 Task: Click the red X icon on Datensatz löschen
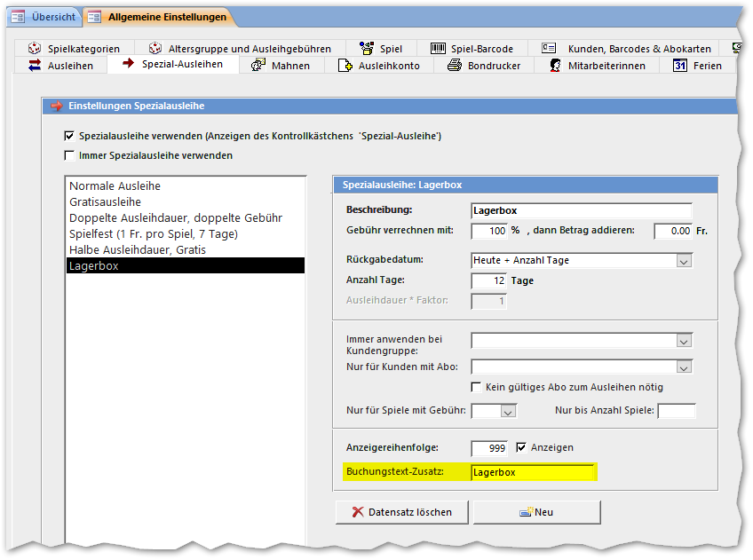358,512
